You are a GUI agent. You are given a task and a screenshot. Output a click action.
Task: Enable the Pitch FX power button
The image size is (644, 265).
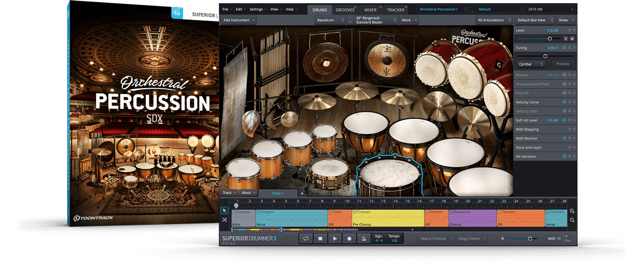564,93
